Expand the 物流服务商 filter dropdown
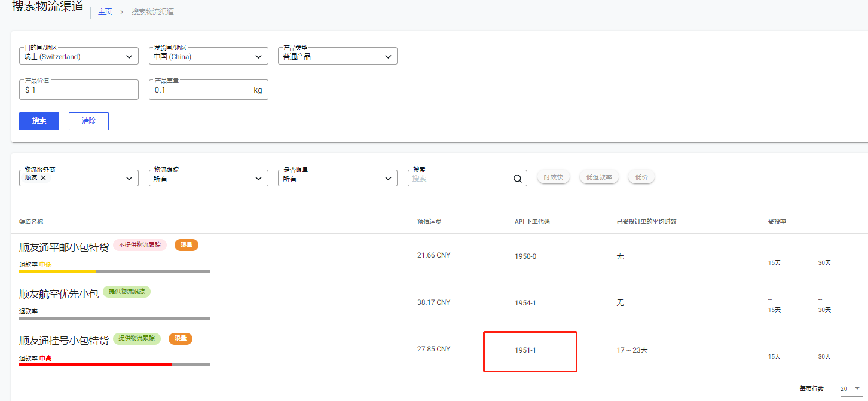 click(x=79, y=178)
